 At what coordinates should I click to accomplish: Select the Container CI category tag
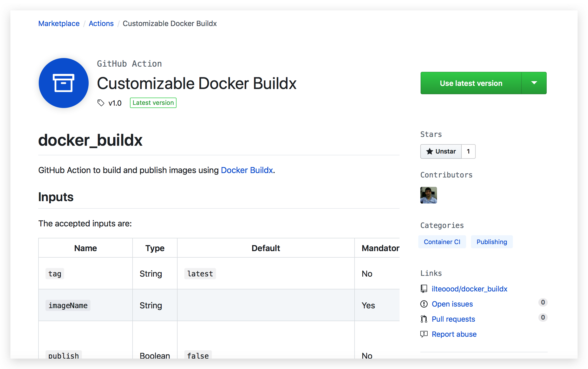pyautogui.click(x=442, y=242)
